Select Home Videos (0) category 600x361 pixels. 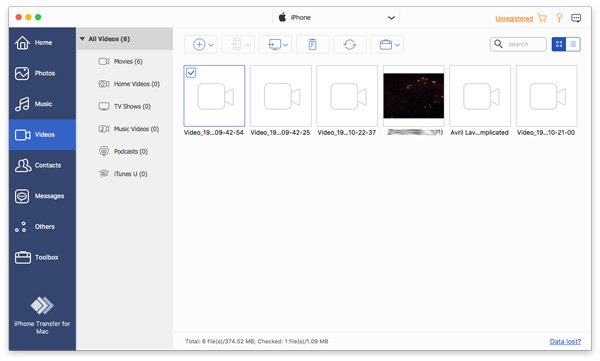(x=124, y=84)
